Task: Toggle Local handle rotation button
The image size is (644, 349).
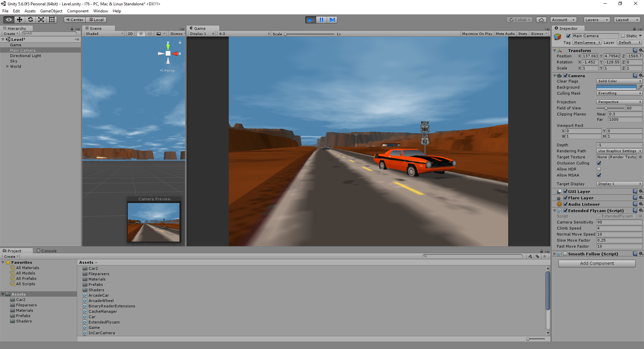Action: 96,20
